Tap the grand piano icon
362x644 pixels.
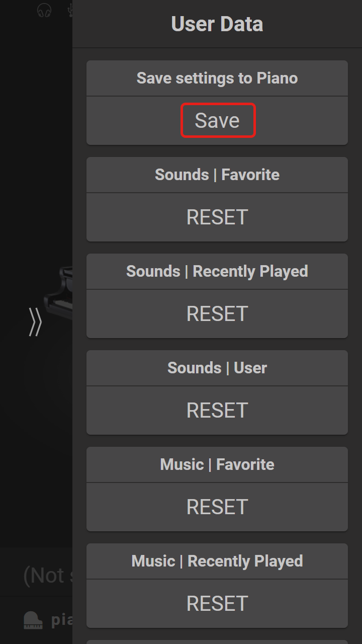[x=34, y=620]
